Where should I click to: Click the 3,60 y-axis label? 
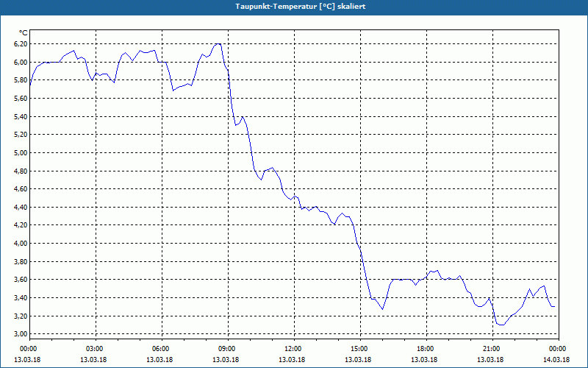(x=21, y=280)
